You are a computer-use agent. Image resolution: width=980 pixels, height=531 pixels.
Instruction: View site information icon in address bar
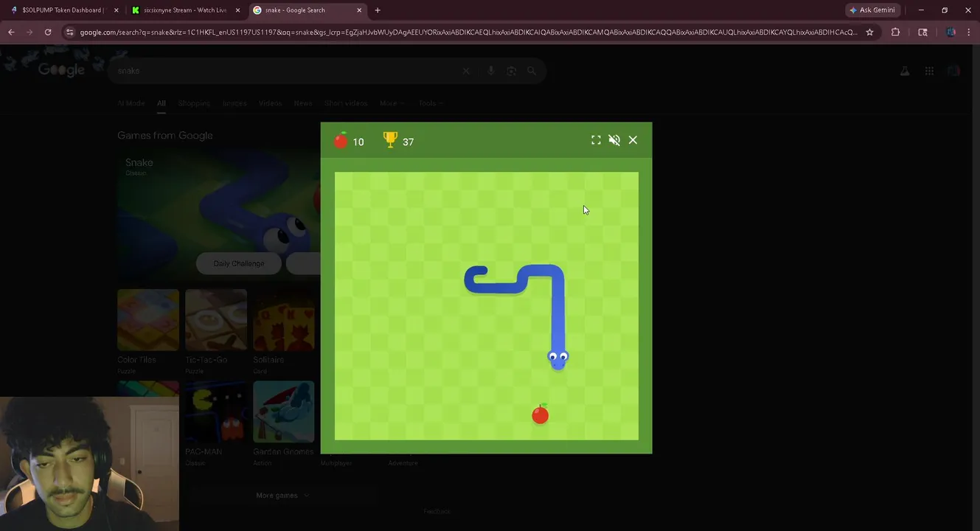tap(69, 32)
